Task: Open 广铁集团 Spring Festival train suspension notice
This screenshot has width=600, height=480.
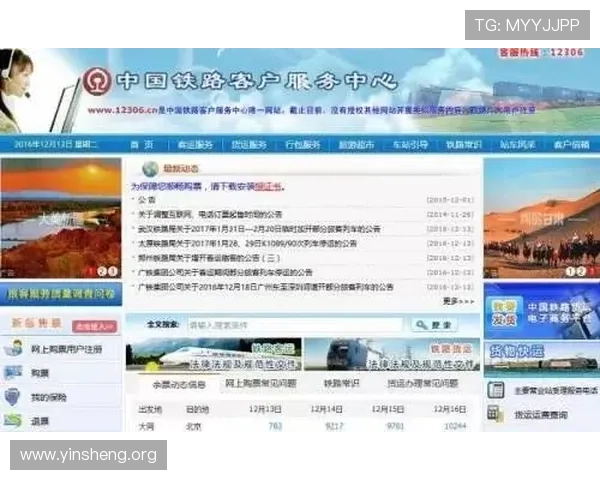Action: pos(225,273)
